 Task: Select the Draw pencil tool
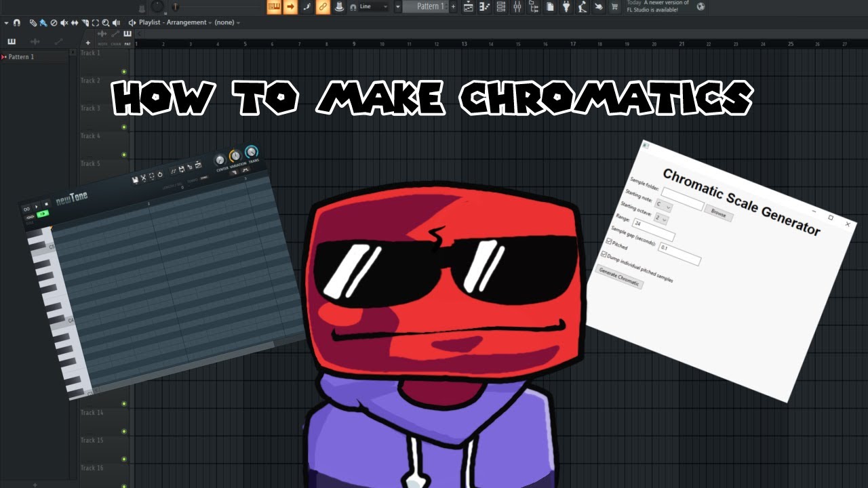pyautogui.click(x=33, y=23)
